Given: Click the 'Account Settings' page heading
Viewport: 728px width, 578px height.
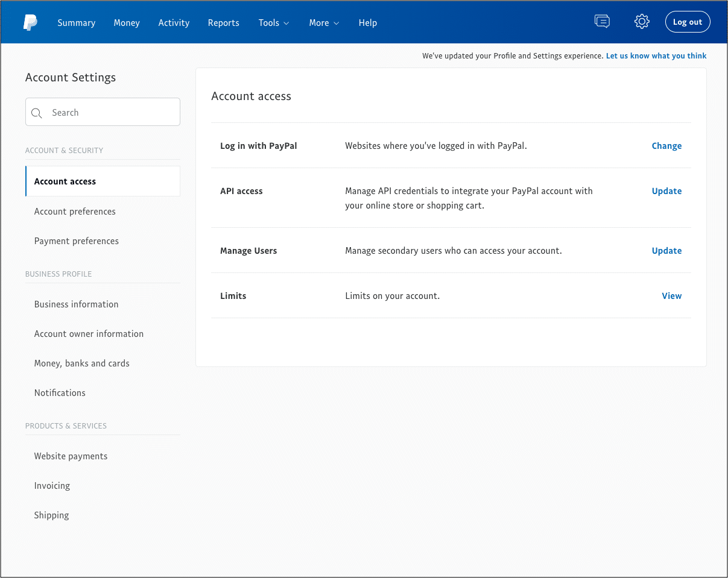Looking at the screenshot, I should [71, 78].
